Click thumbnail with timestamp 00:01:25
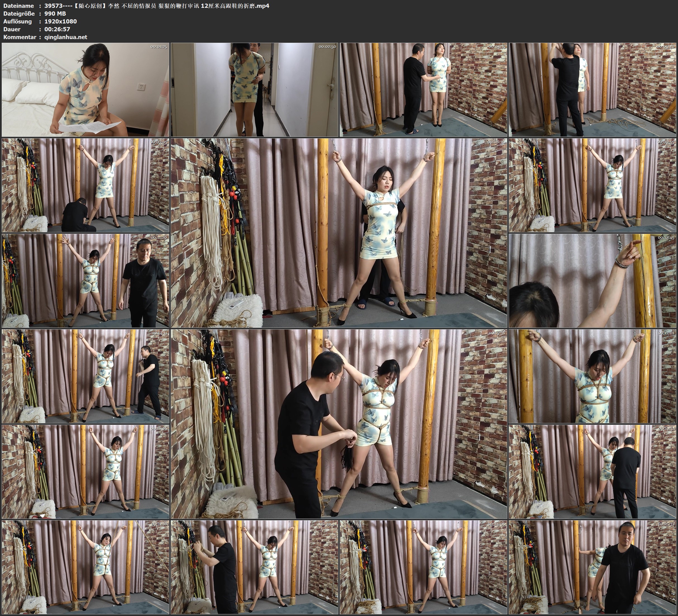This screenshot has height=616, width=678. click(x=85, y=89)
